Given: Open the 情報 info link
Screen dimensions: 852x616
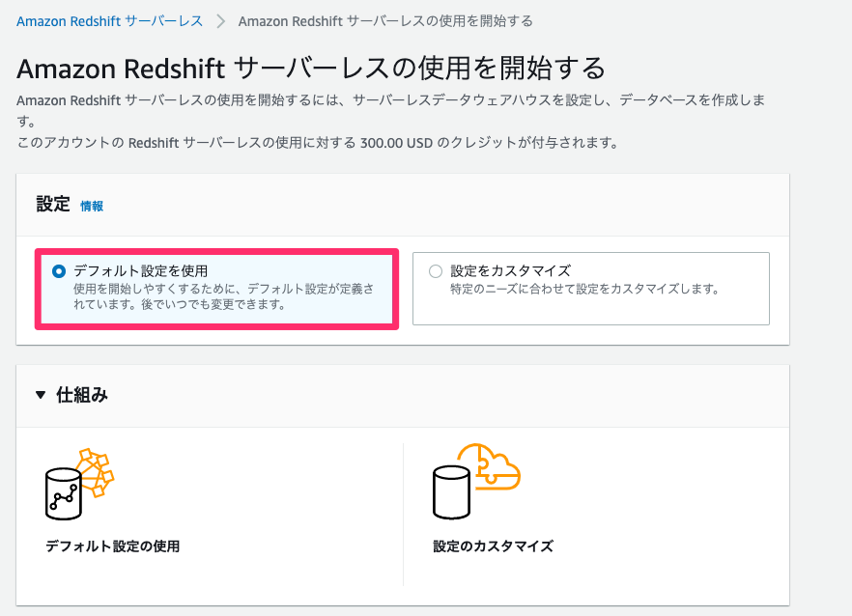Looking at the screenshot, I should (92, 206).
